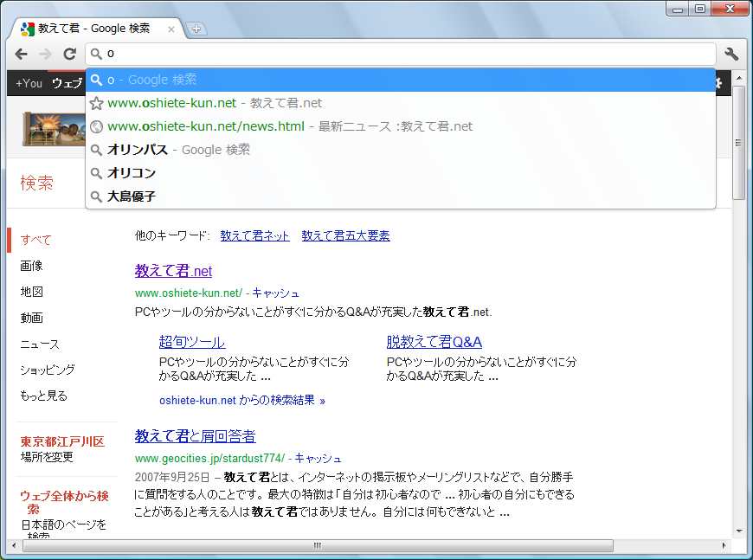Select suggestion 'o - Google 検索'

pyautogui.click(x=401, y=80)
